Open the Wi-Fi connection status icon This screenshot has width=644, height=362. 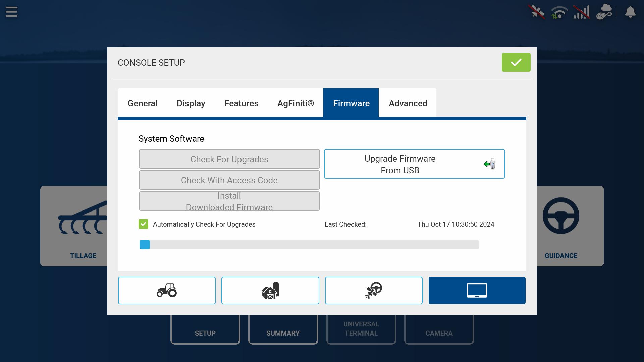pyautogui.click(x=558, y=12)
